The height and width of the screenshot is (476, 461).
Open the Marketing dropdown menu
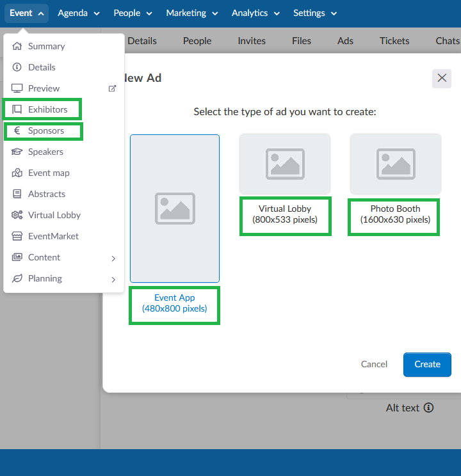(191, 13)
